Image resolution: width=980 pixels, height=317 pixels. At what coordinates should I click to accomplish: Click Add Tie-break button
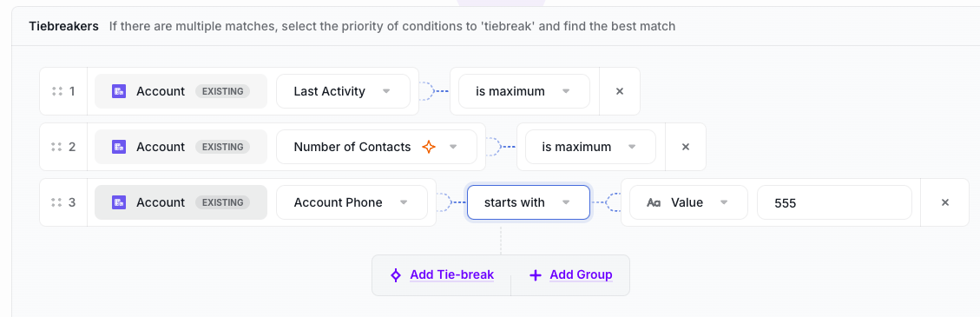coord(442,275)
